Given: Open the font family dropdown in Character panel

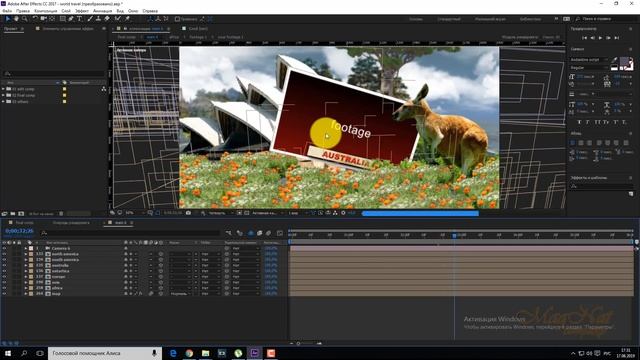Looking at the screenshot, I should [589, 60].
